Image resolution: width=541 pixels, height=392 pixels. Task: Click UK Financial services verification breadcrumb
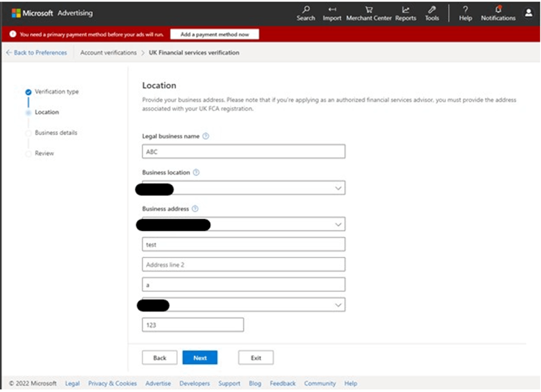coord(194,53)
